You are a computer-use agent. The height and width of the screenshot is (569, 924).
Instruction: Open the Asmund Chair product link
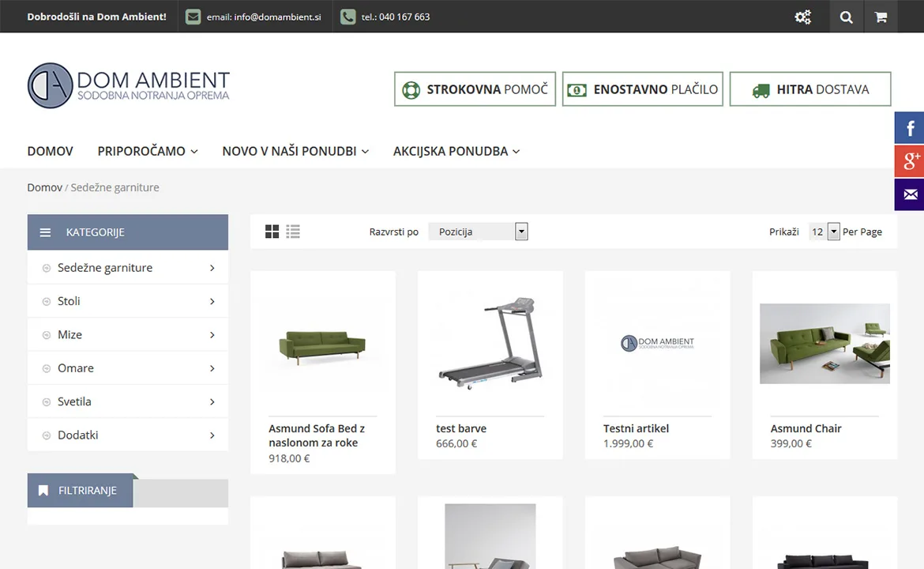(x=806, y=428)
